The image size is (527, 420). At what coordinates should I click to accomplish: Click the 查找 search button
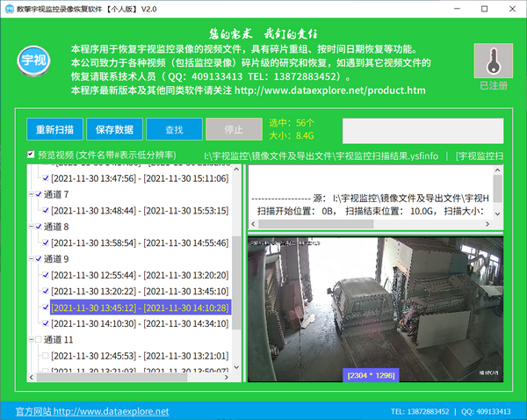pyautogui.click(x=174, y=129)
